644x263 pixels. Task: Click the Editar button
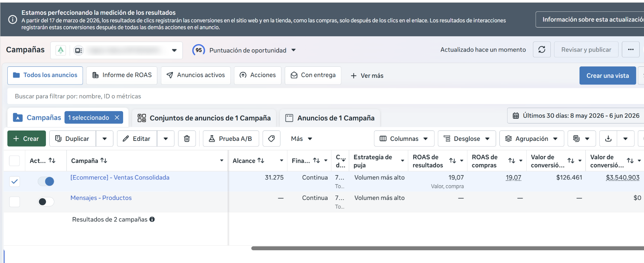(137, 139)
